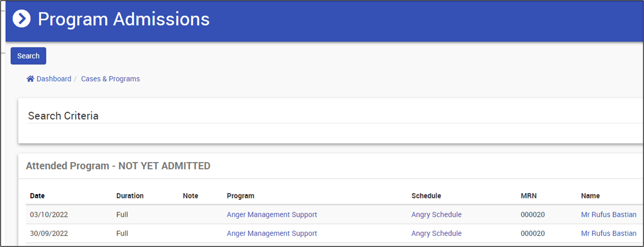Sort by the Date column header
The image size is (644, 247).
pyautogui.click(x=37, y=196)
